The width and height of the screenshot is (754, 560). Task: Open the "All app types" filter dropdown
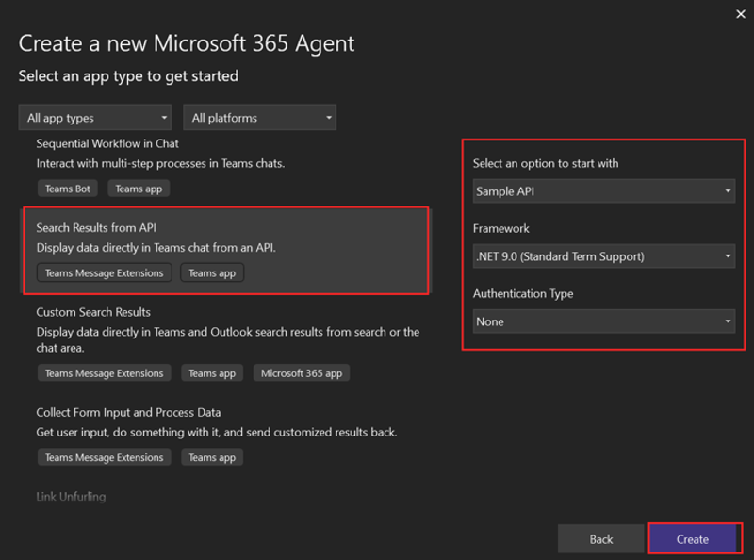94,117
